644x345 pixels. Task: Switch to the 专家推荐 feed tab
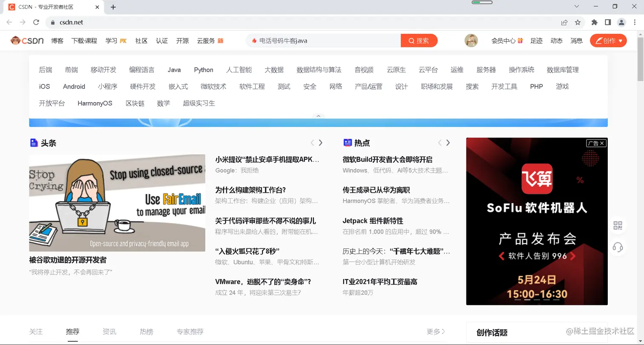190,331
